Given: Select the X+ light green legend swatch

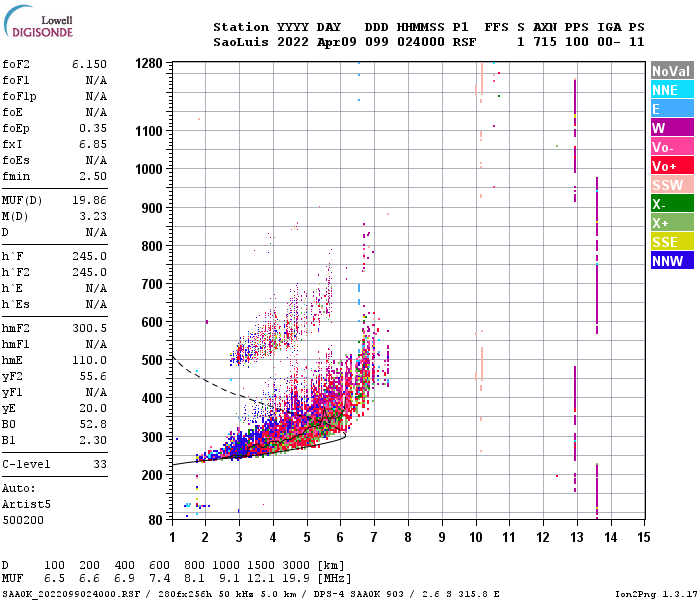Looking at the screenshot, I should tap(672, 223).
